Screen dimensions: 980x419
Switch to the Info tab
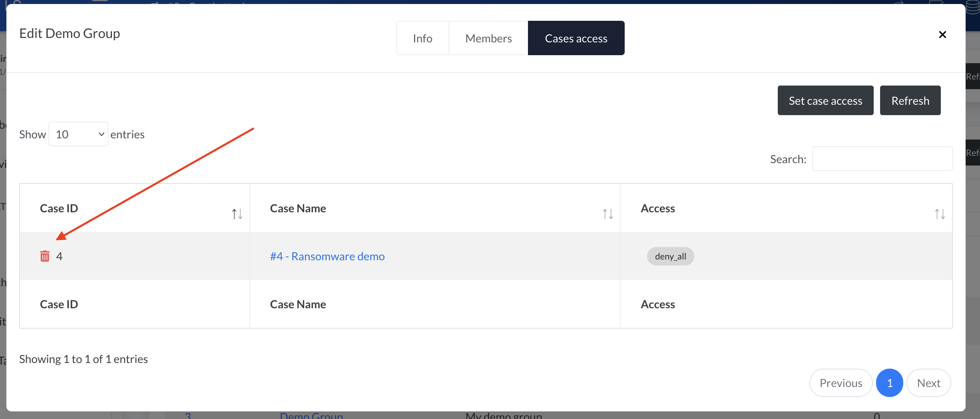(422, 38)
